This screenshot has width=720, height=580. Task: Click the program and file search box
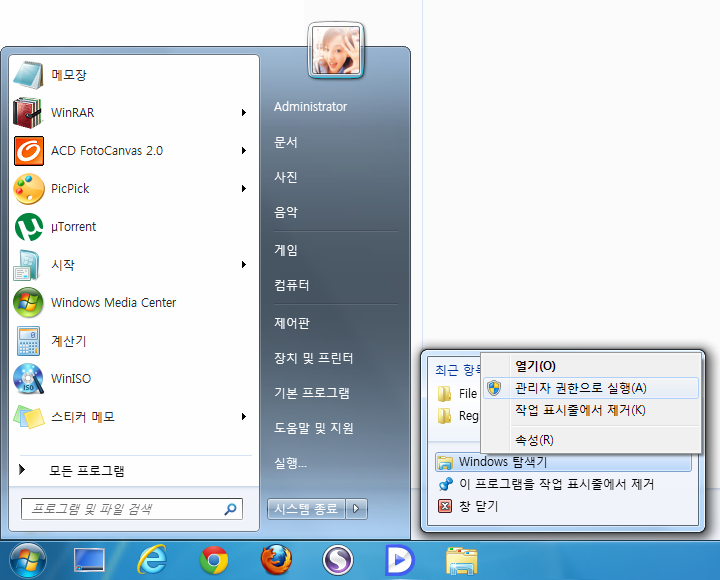point(125,509)
